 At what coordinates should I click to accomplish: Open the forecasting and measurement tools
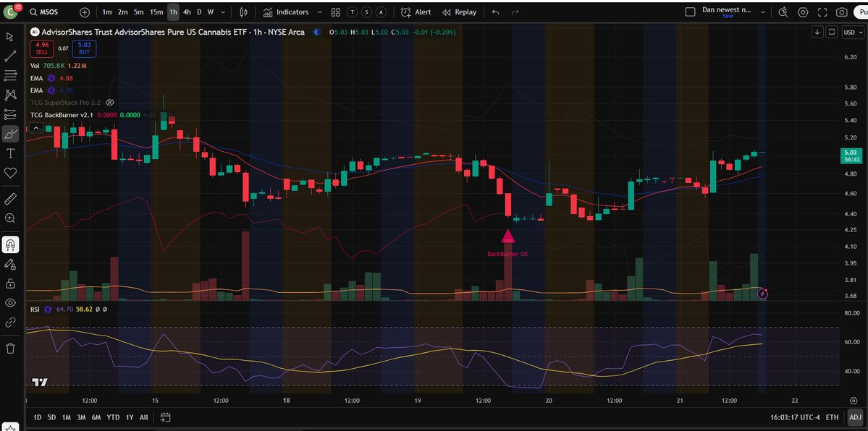click(10, 114)
